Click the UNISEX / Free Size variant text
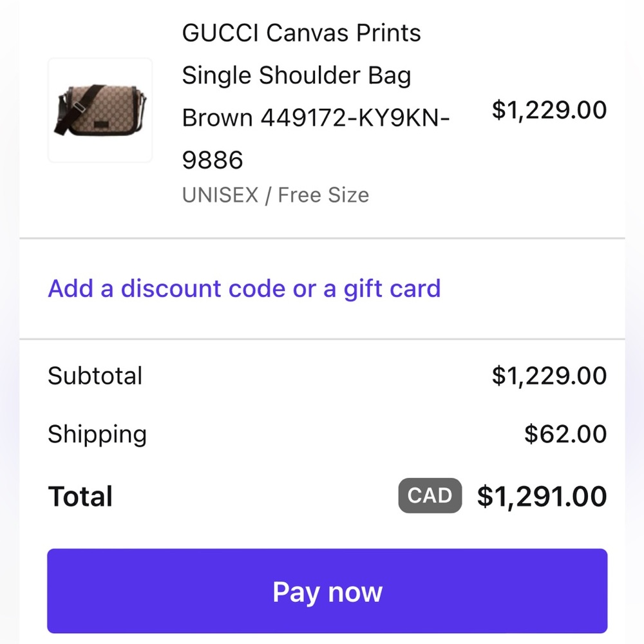The image size is (644, 644). coord(275,194)
